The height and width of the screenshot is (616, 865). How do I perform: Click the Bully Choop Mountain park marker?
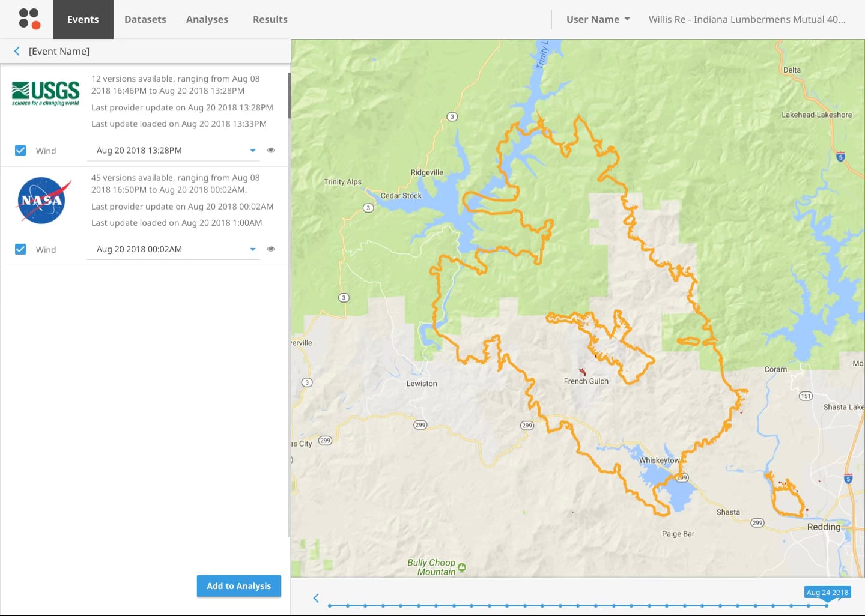coord(461,567)
